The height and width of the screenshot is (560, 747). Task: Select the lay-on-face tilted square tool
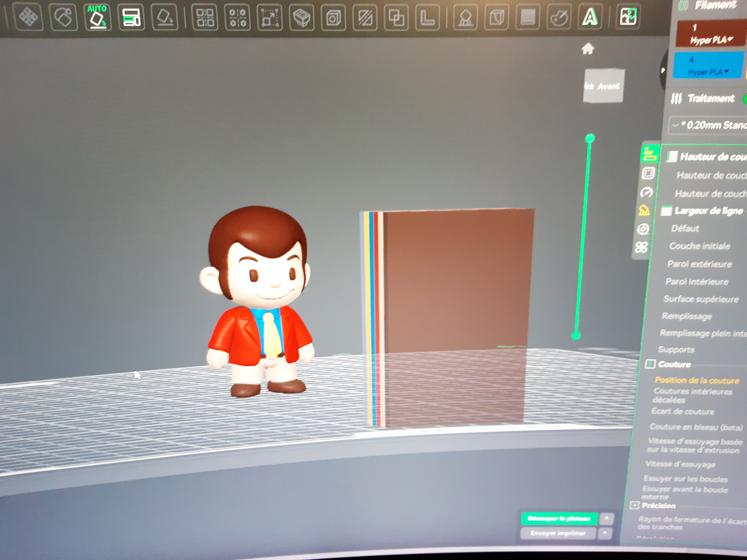tap(165, 17)
